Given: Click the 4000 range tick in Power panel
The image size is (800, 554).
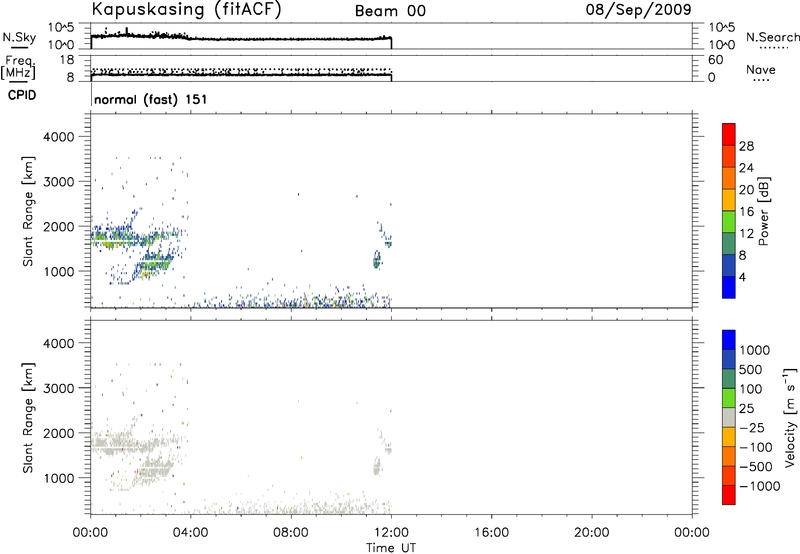Looking at the screenshot, I should tap(59, 137).
